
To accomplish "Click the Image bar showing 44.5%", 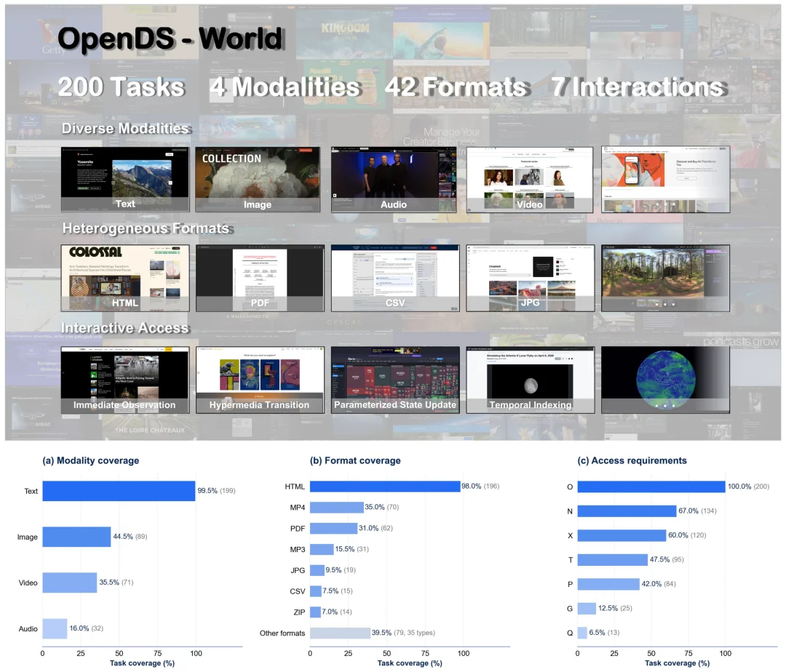I will pos(76,537).
